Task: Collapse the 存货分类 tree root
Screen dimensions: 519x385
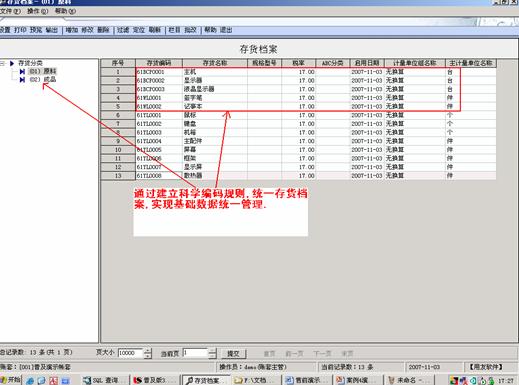Action: (x=3, y=63)
